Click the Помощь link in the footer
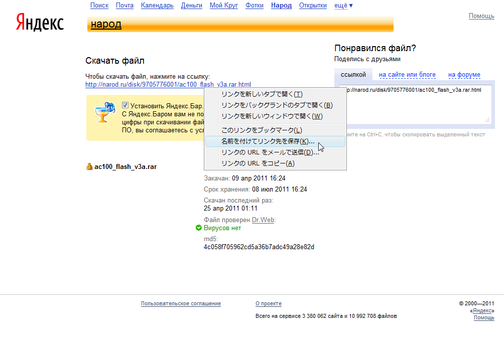504x363 pixels. (484, 317)
